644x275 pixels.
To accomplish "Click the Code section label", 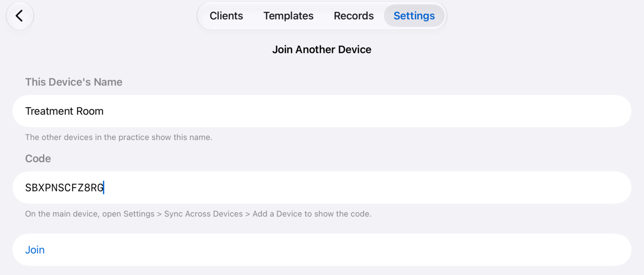I will click(x=38, y=159).
